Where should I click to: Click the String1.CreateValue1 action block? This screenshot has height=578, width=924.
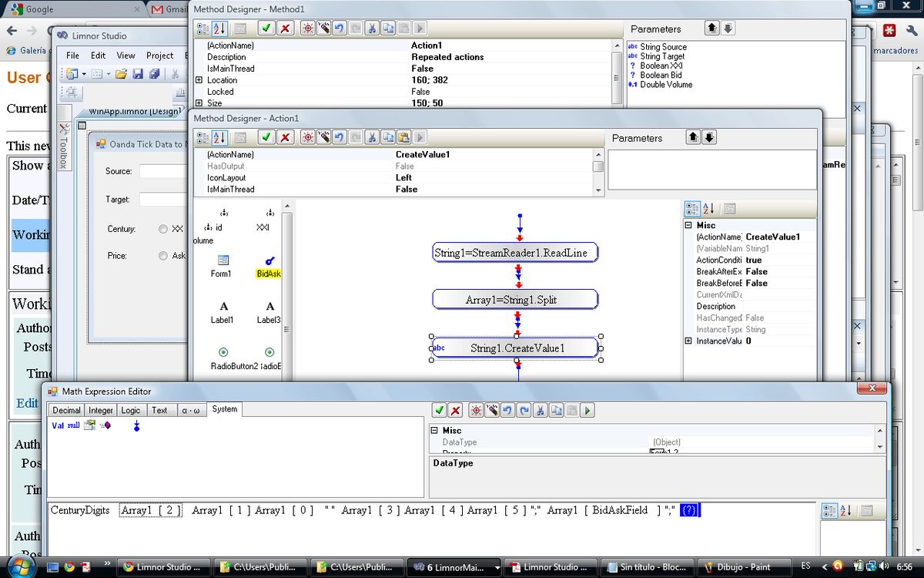[514, 348]
